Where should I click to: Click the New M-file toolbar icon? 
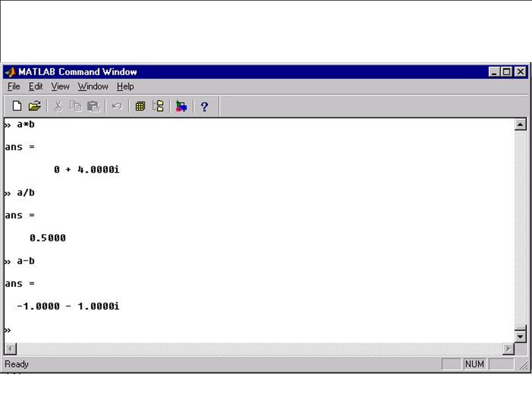point(17,106)
